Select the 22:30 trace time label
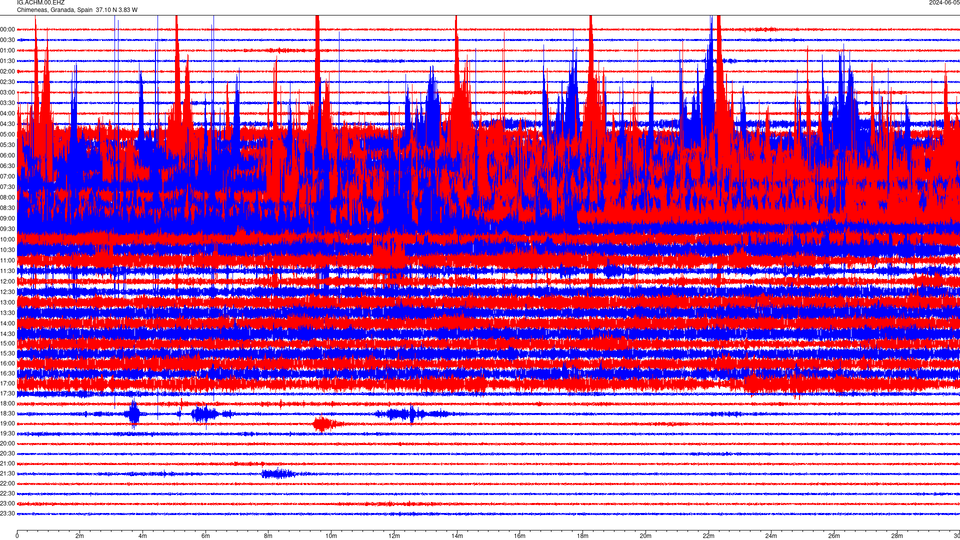This screenshot has width=960, height=540. point(8,493)
